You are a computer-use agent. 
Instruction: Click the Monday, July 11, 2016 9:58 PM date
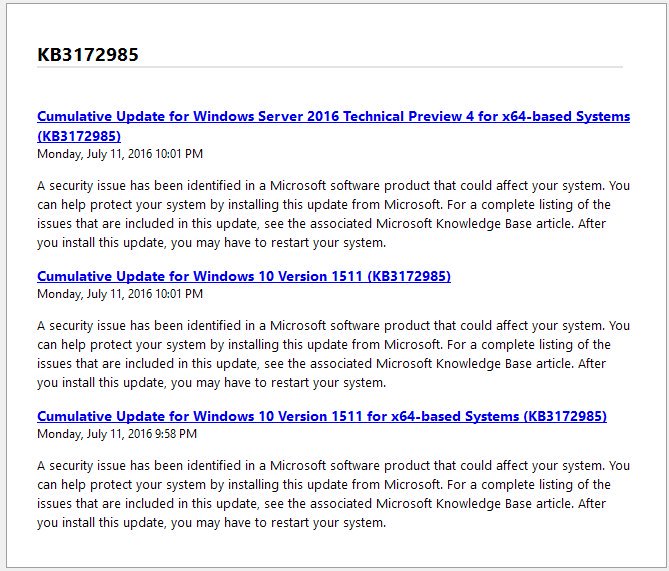117,434
